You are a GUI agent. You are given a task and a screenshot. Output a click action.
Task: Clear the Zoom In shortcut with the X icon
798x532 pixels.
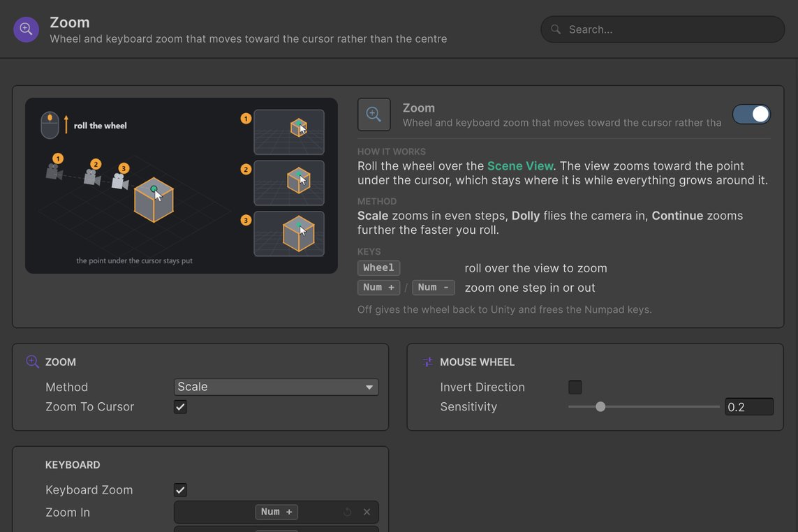tap(367, 512)
